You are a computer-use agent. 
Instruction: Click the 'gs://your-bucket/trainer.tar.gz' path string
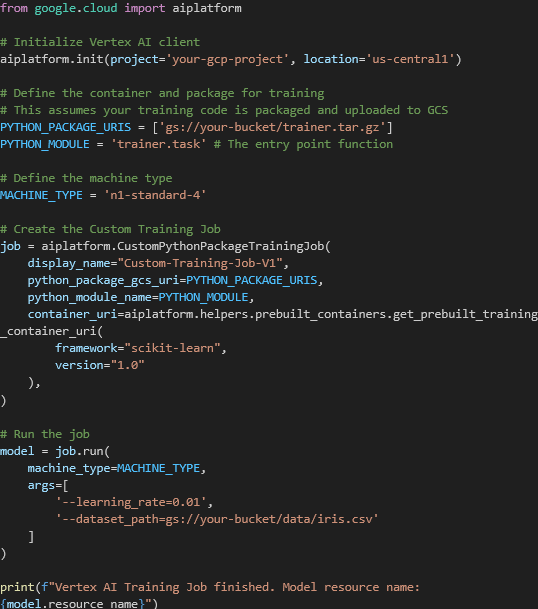coord(272,127)
